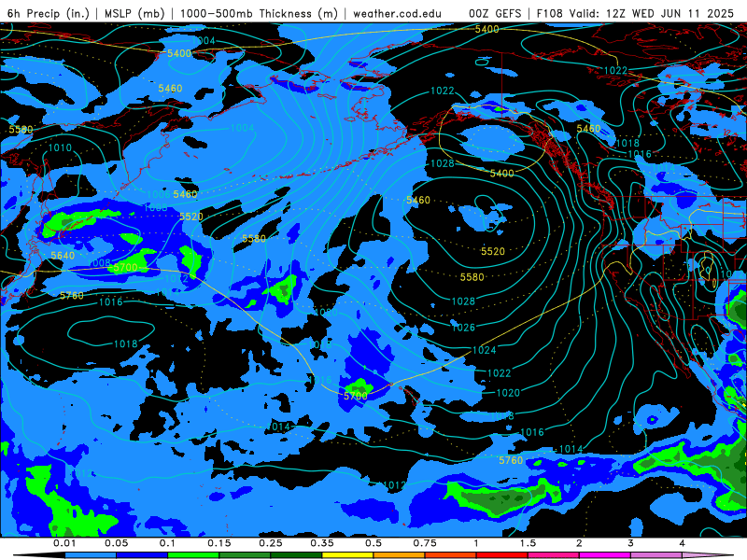Click the legend value 3
747x560 pixels.
(630, 543)
